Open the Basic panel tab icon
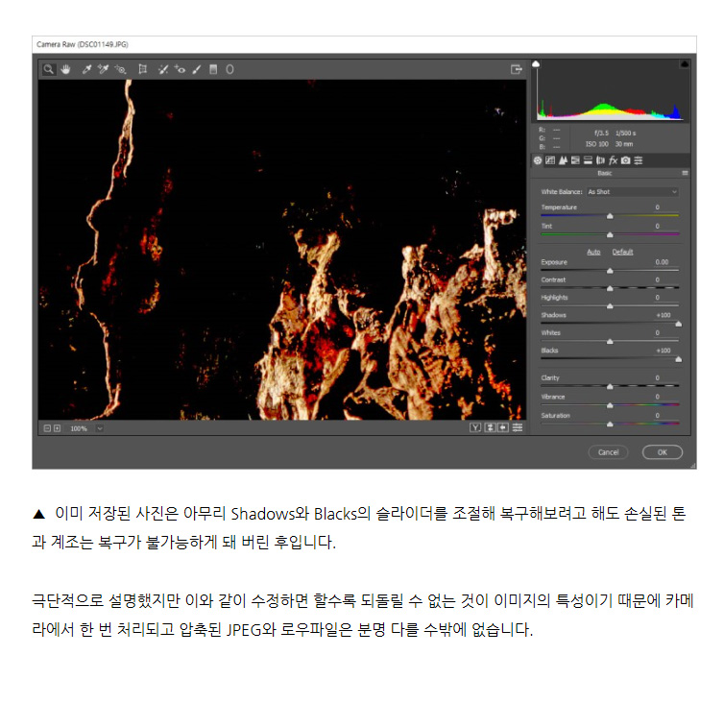The width and height of the screenshot is (724, 728). [x=538, y=160]
